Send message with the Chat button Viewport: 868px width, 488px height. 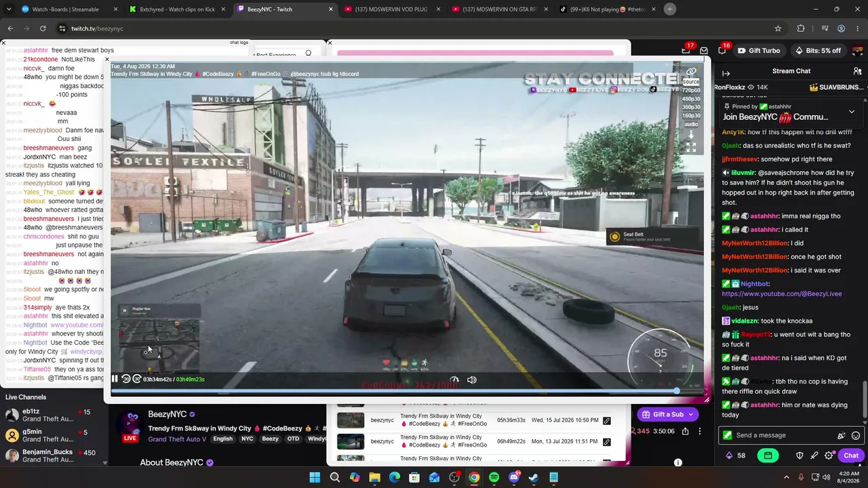click(851, 455)
